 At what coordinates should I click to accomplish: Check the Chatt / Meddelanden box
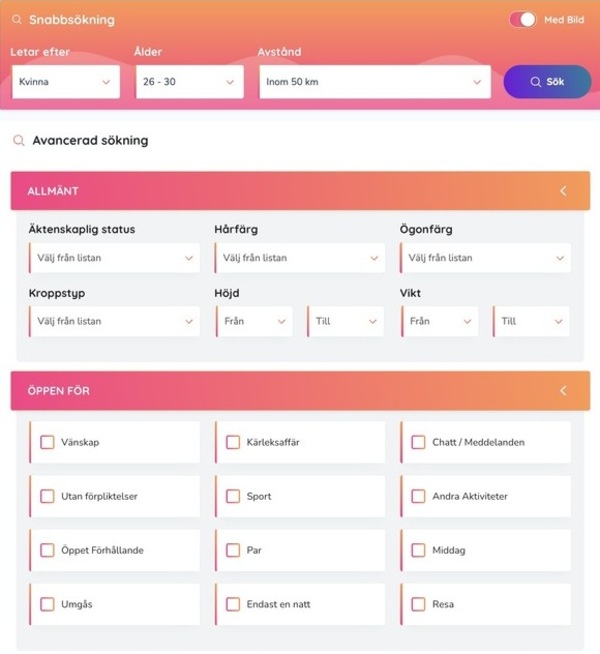pos(418,442)
